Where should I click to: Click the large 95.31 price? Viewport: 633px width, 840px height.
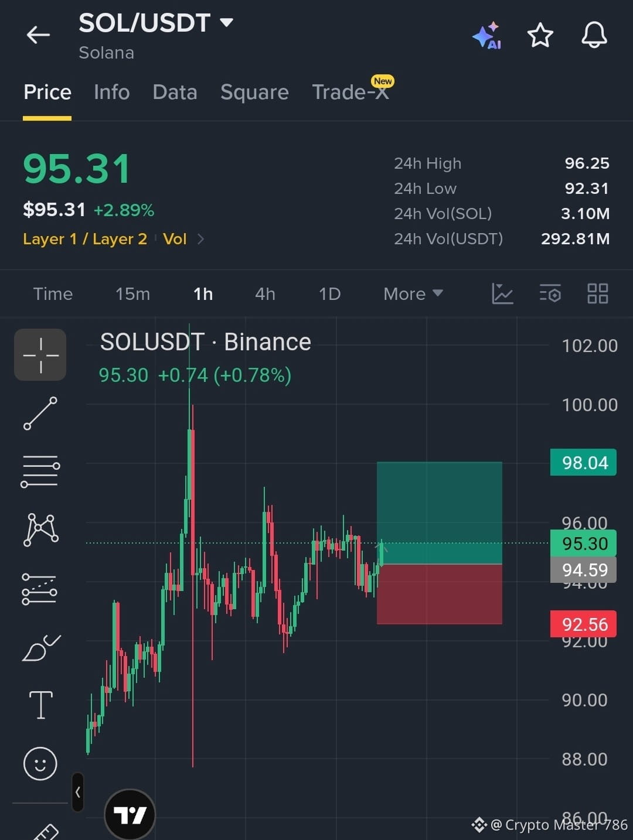[76, 169]
